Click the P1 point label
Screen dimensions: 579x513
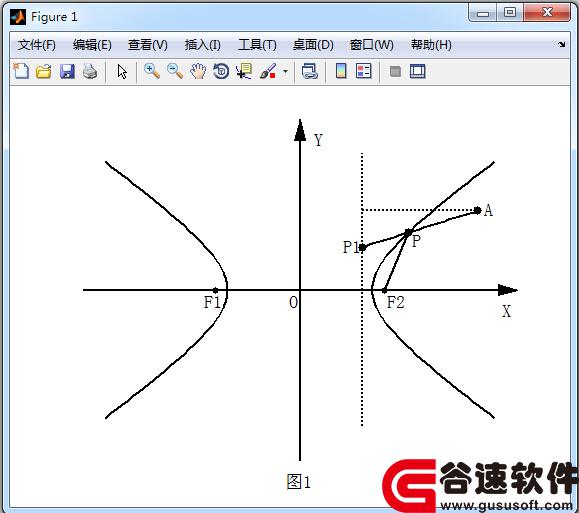coord(351,247)
